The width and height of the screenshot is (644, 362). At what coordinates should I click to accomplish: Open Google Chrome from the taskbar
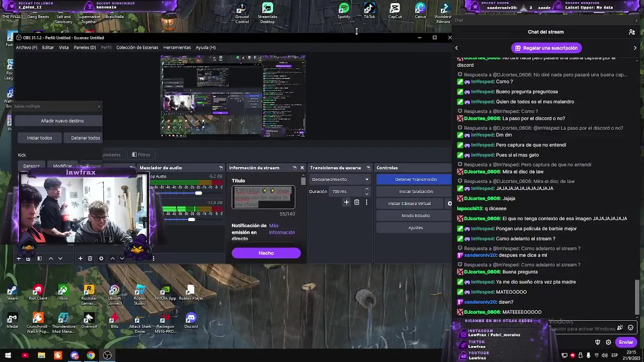click(91, 355)
